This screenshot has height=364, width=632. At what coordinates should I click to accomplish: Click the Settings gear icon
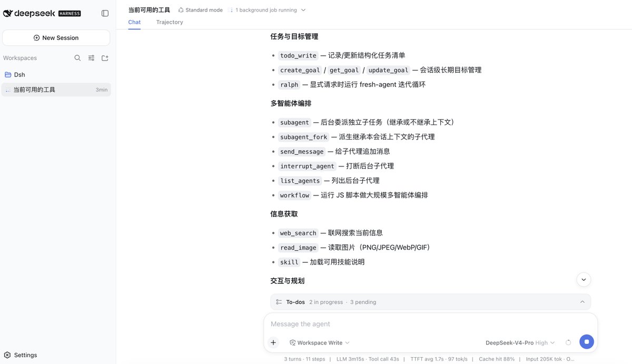tap(7, 355)
